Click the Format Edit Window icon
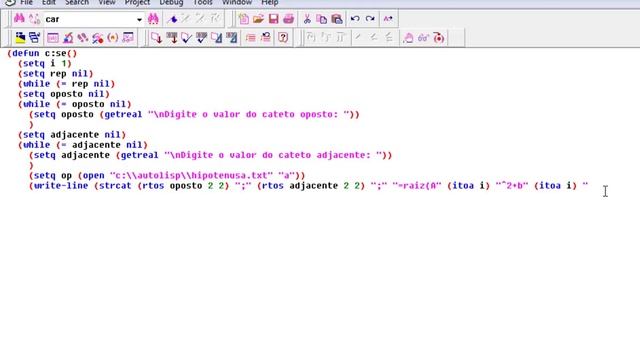Image resolution: width=640 pixels, height=360 pixels. [x=216, y=38]
